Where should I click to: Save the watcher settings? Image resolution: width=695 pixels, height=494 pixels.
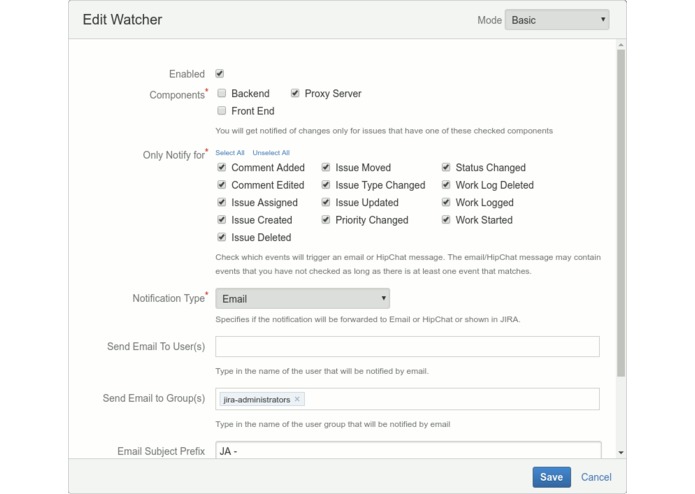pyautogui.click(x=551, y=477)
